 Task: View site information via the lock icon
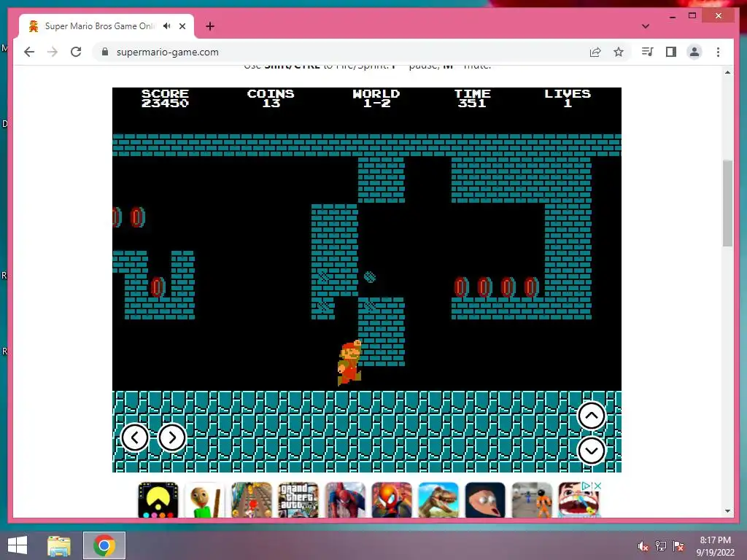coord(105,52)
